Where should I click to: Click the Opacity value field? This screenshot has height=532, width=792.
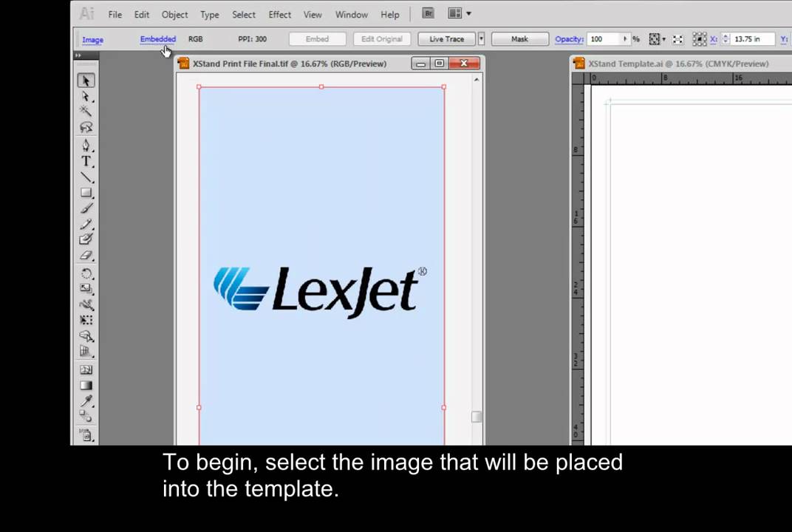pos(604,39)
